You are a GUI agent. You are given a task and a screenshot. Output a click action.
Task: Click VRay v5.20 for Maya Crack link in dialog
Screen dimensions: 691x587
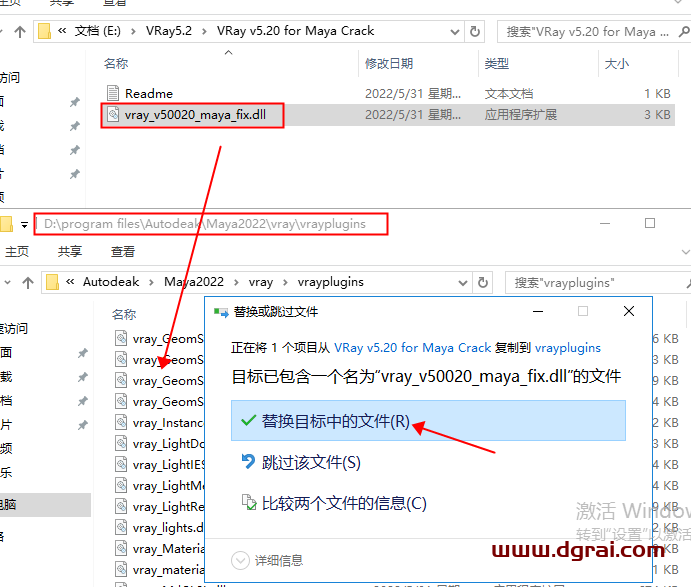[x=412, y=348]
